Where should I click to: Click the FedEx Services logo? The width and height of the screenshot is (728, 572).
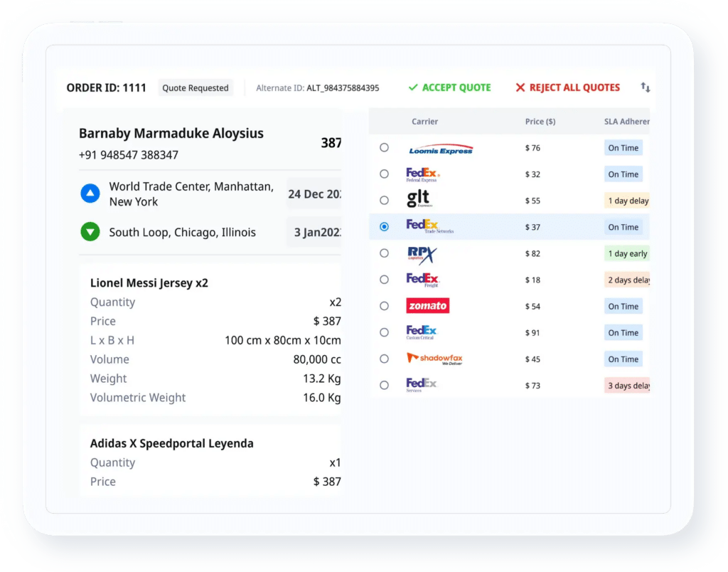(422, 385)
